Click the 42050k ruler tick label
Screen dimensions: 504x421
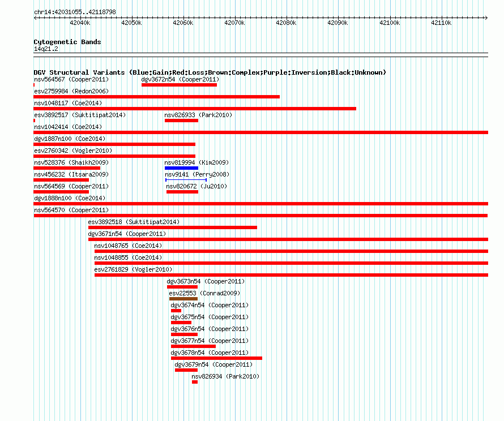[x=131, y=23]
